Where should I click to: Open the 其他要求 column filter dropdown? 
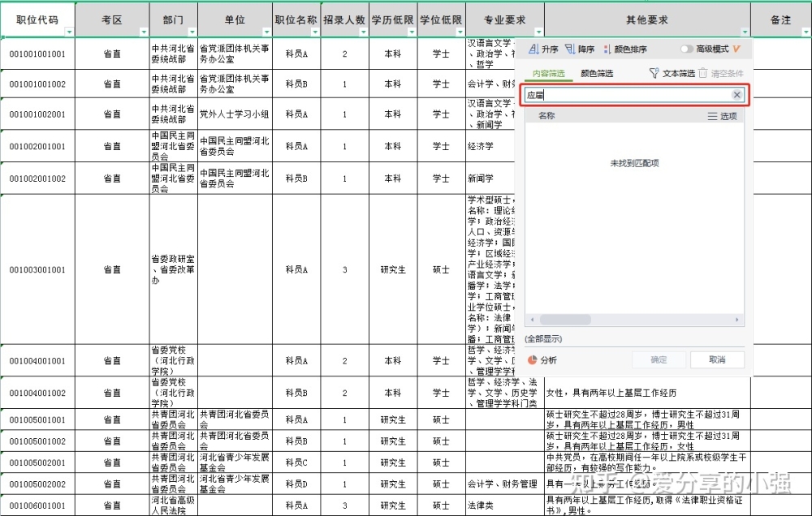(x=745, y=32)
